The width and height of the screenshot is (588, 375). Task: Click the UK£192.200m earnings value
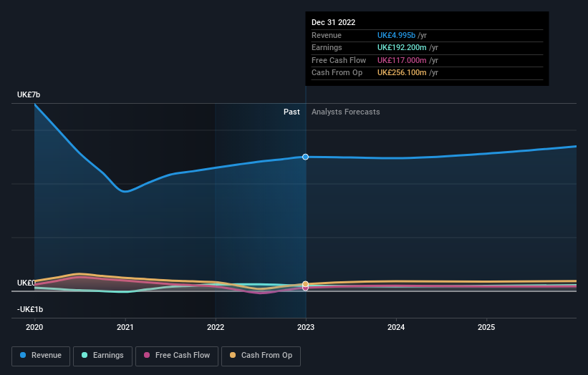pyautogui.click(x=402, y=47)
